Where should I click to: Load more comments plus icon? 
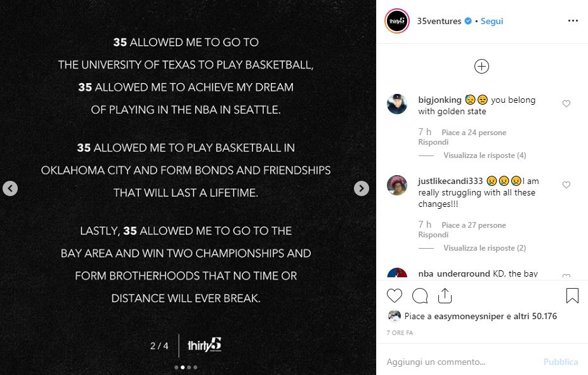click(481, 66)
